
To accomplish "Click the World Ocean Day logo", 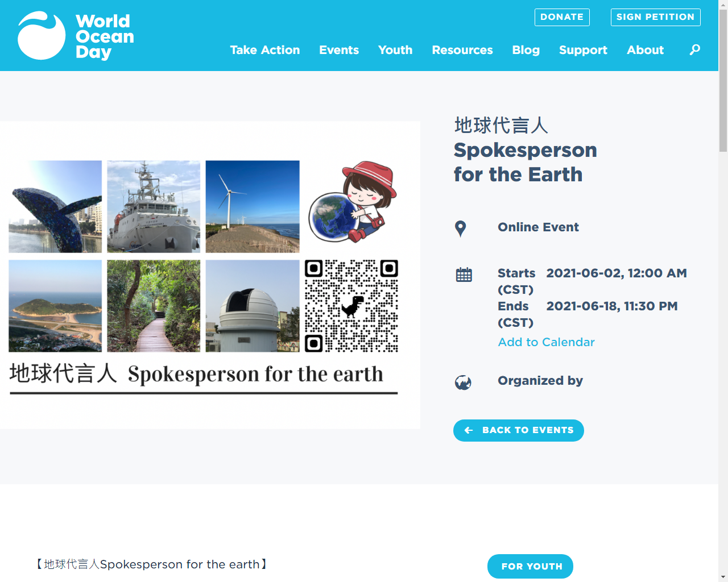I will point(76,36).
